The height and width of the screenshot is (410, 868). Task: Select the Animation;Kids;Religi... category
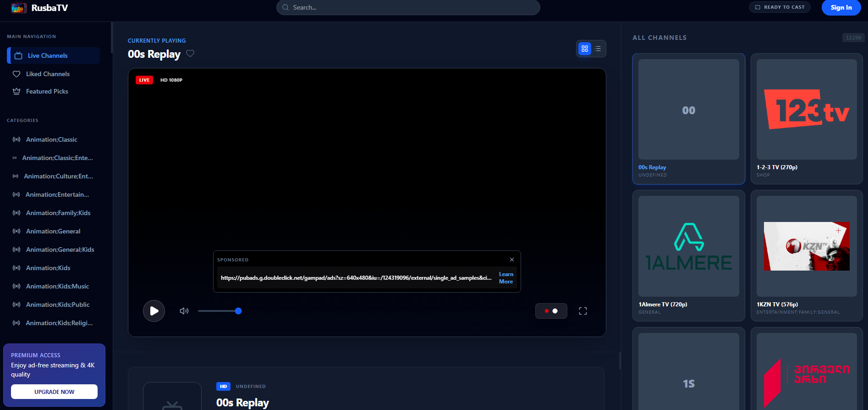[x=54, y=323]
